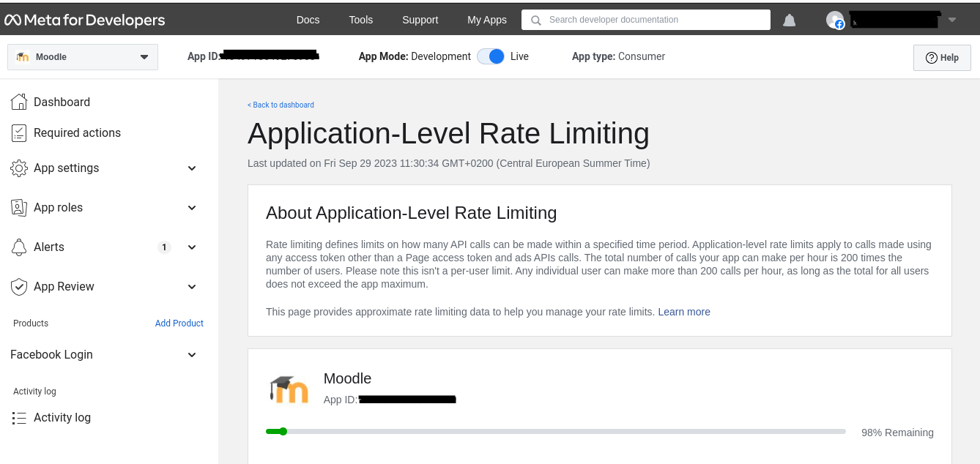Open My Apps in top navigation
980x464 pixels.
(x=487, y=20)
